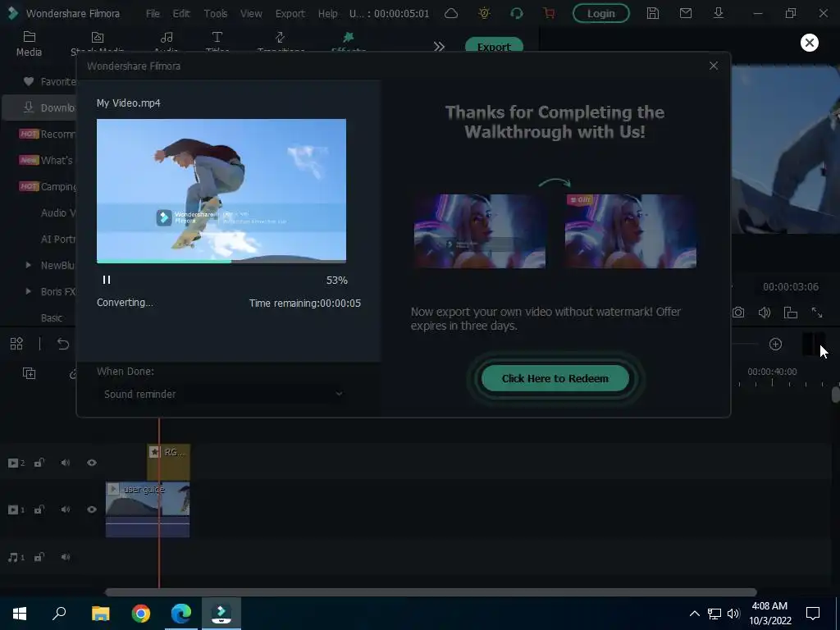Open the File menu
Image resolution: width=840 pixels, height=630 pixels.
coord(153,13)
